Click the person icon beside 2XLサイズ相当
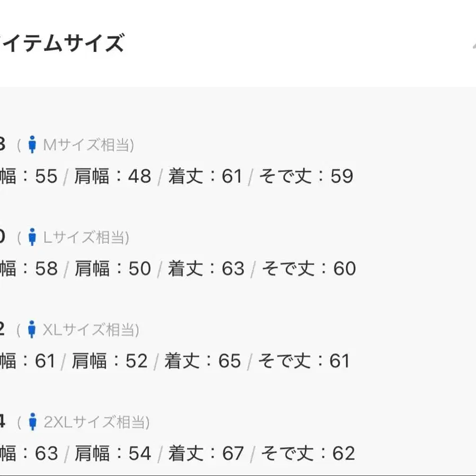476x476 pixels. pos(32,421)
